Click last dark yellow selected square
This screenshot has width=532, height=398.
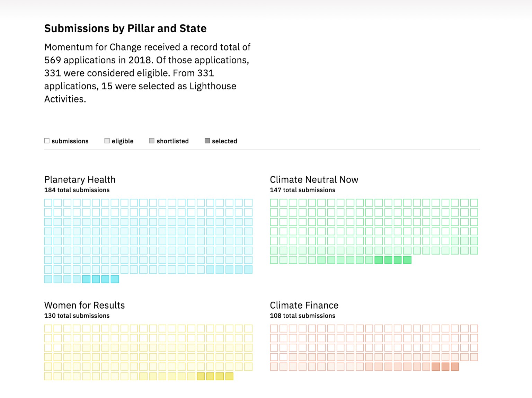(x=229, y=376)
